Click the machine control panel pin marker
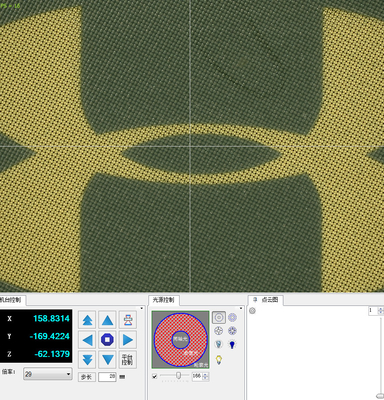 (x=142, y=308)
